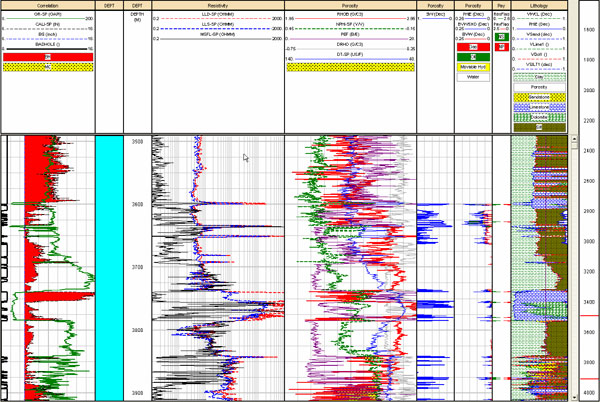Select the MSFL-SP curve label
The height and width of the screenshot is (402, 600).
(216, 35)
